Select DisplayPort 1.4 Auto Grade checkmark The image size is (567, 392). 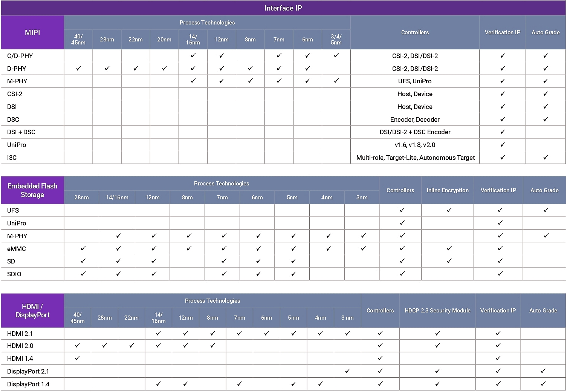(543, 384)
